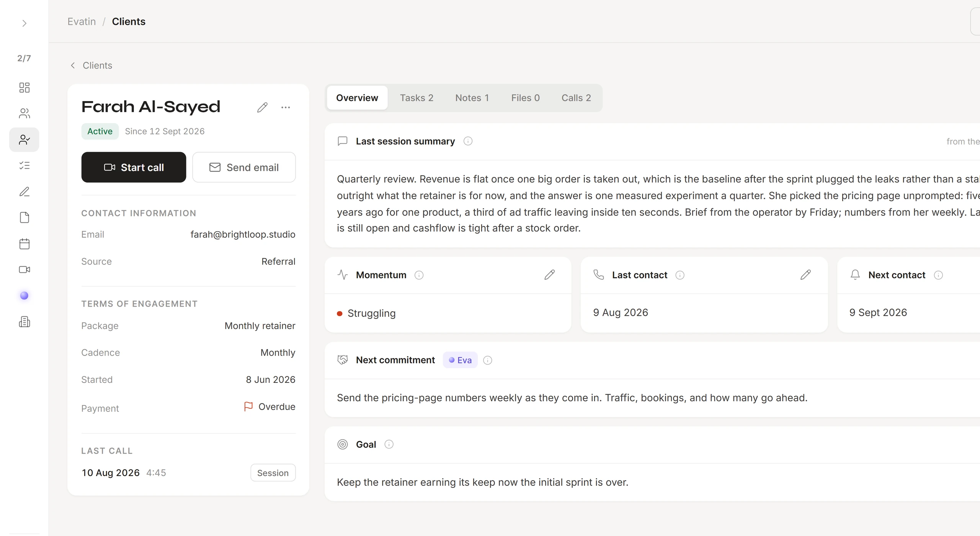Open the video calls icon in sidebar
The image size is (980, 536).
point(24,270)
